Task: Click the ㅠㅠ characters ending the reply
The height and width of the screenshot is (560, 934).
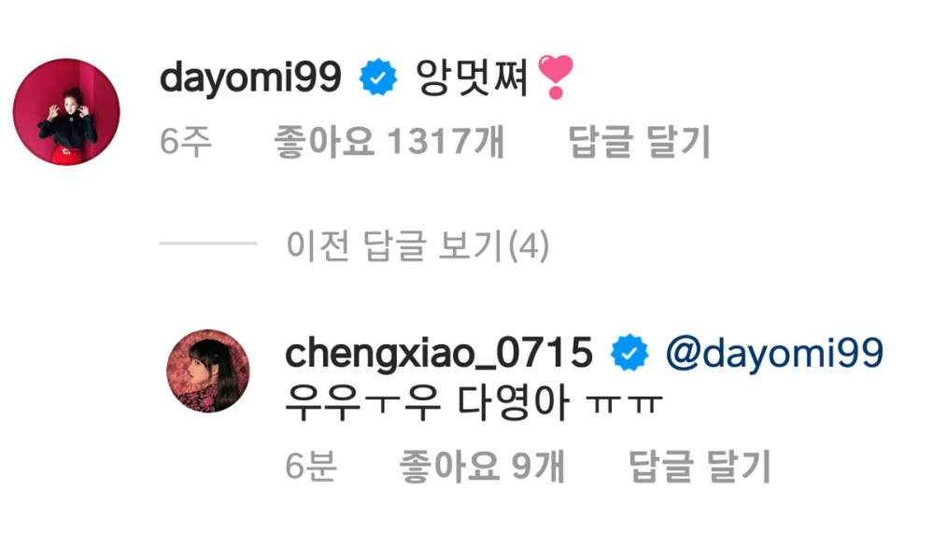Action: pos(624,404)
